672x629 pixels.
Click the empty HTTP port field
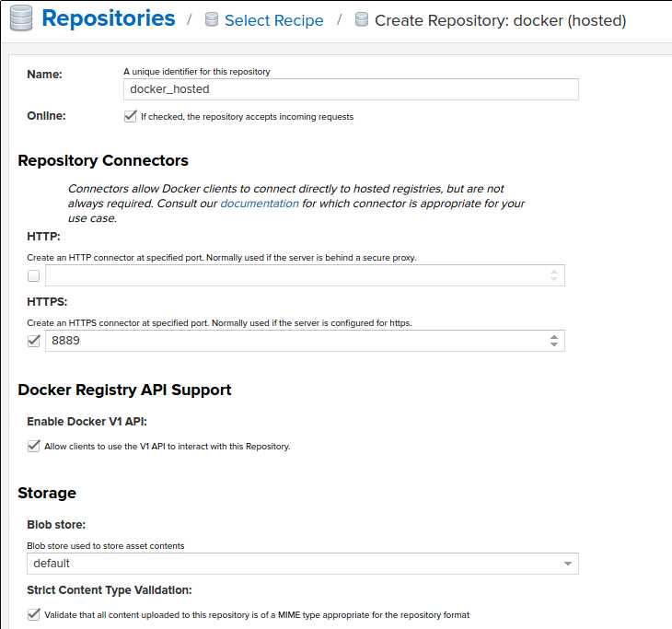tap(295, 275)
